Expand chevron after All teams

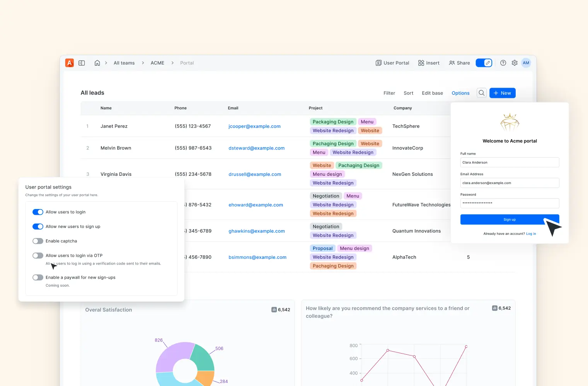143,63
